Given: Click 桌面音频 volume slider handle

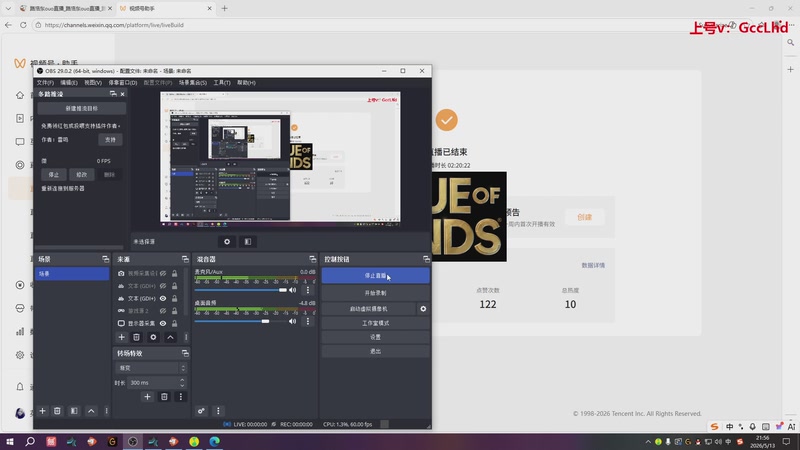Looking at the screenshot, I should point(265,321).
